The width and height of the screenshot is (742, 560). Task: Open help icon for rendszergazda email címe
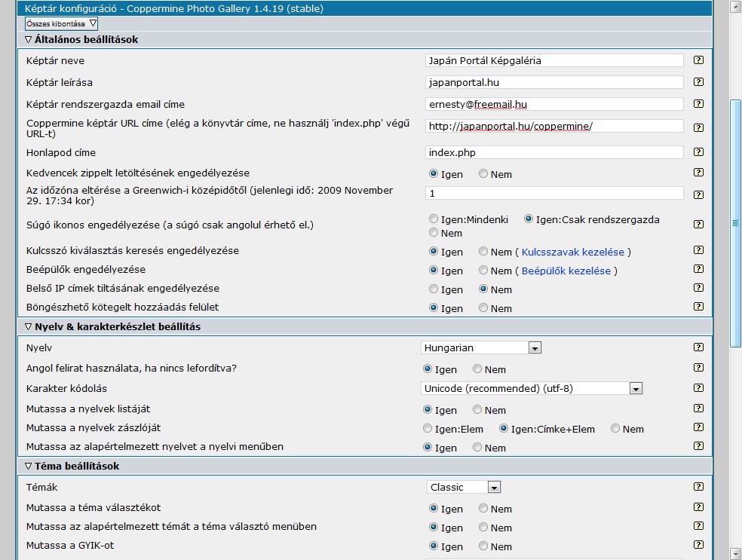698,103
